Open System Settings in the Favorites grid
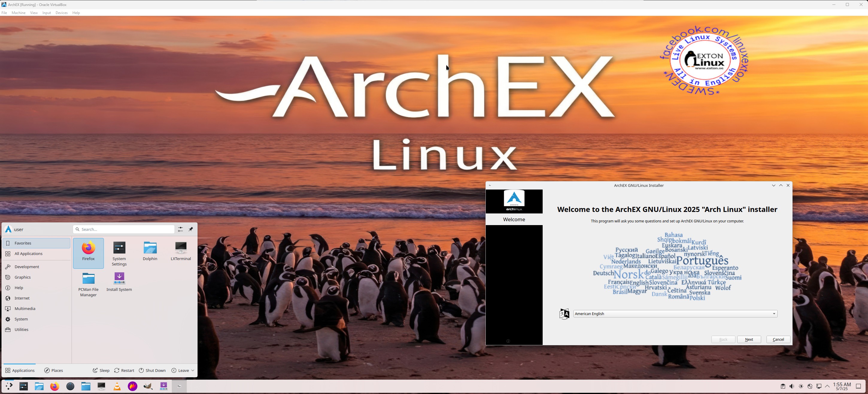Image resolution: width=868 pixels, height=394 pixels. (x=119, y=253)
